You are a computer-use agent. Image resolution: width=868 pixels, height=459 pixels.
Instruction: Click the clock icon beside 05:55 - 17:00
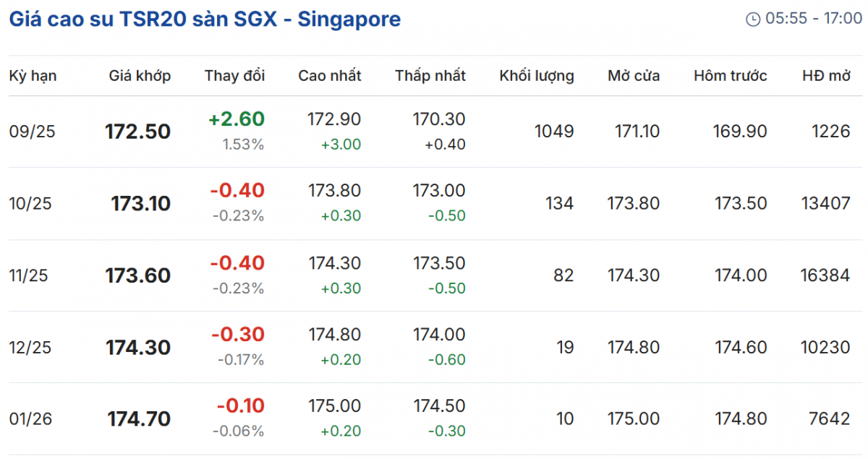click(x=753, y=20)
